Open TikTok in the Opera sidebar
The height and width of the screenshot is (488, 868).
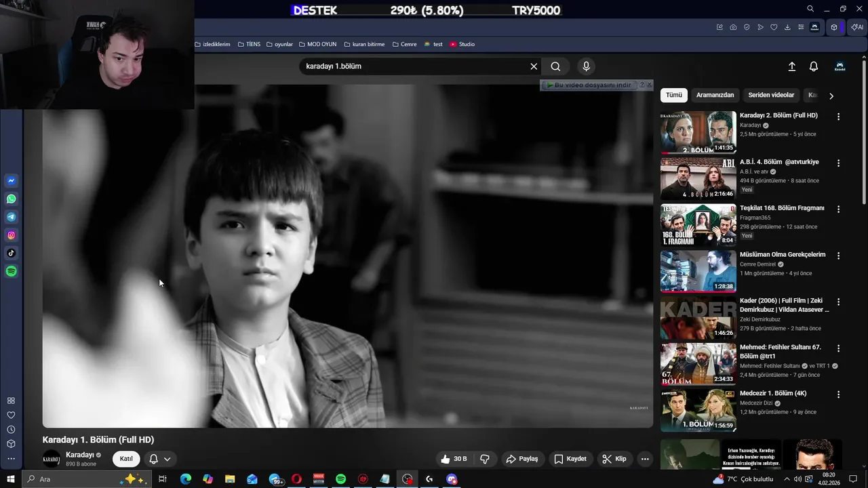click(12, 253)
